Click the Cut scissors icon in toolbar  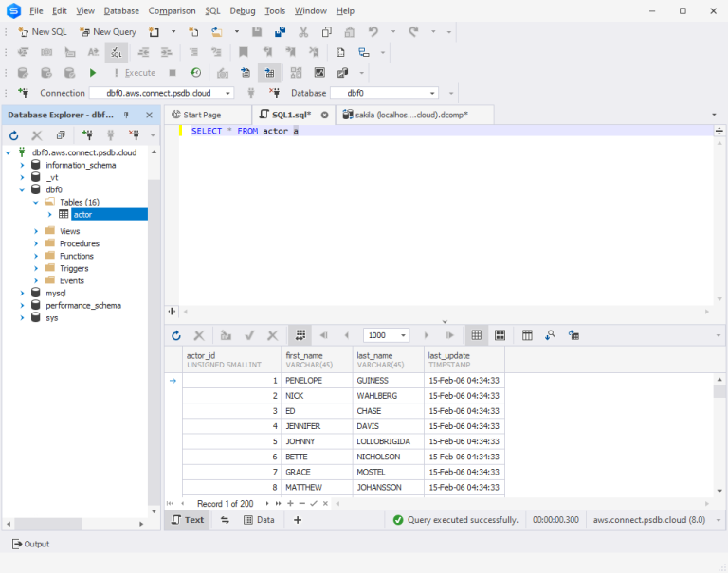tap(303, 32)
